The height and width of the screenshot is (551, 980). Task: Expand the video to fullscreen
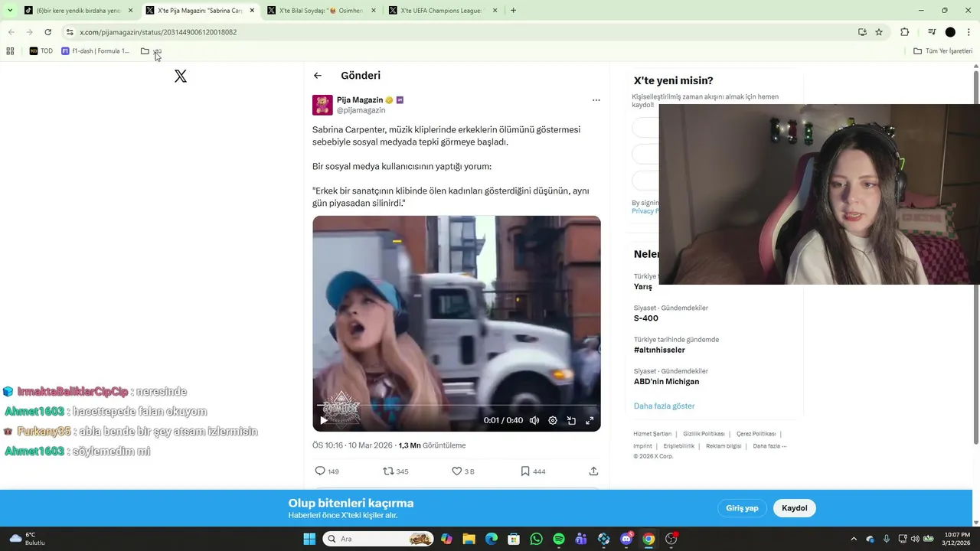pyautogui.click(x=590, y=420)
